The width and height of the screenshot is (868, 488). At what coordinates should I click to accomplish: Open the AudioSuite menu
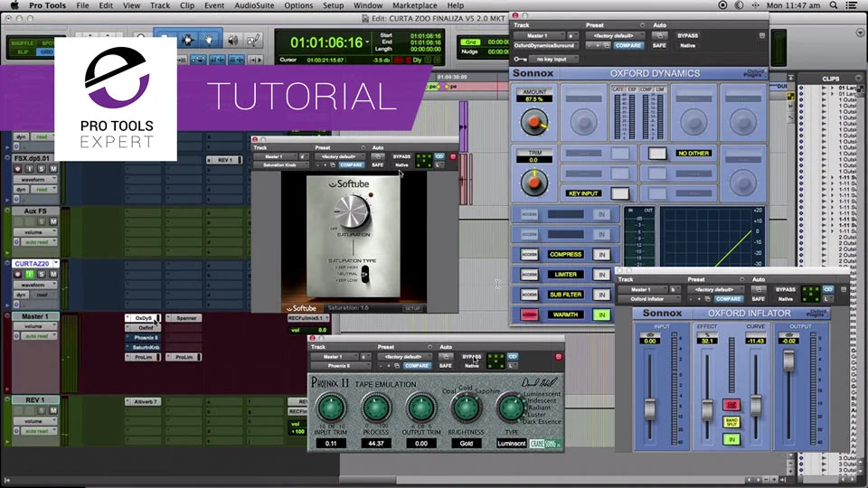[254, 5]
